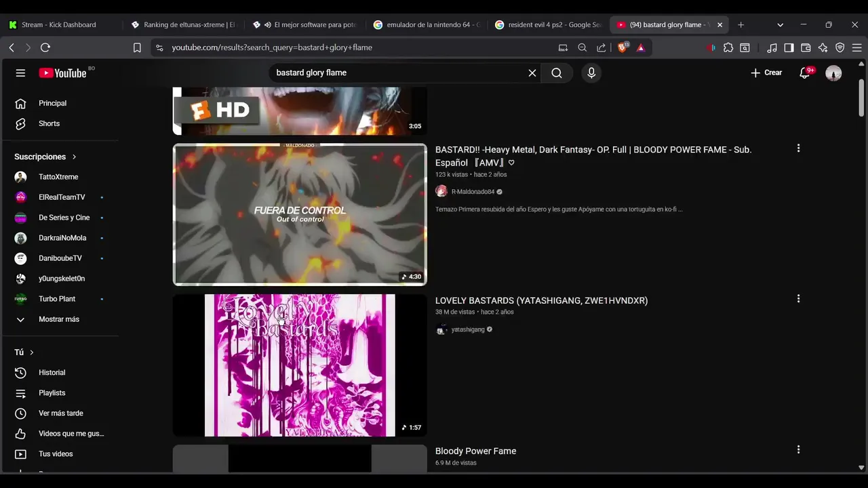Image resolution: width=868 pixels, height=488 pixels.
Task: Play the HD thumbnail video 3:05
Action: (x=300, y=110)
